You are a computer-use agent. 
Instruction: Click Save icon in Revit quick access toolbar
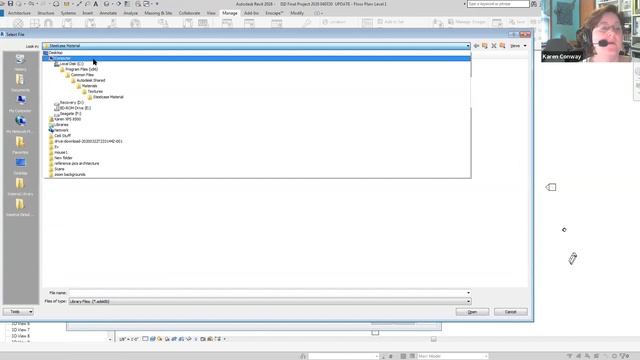point(10,4)
